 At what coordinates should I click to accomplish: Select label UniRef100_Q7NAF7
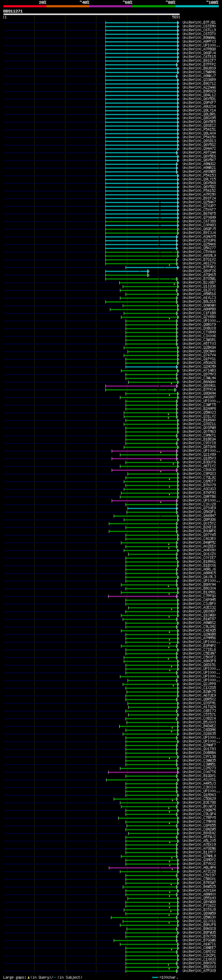coord(199,745)
